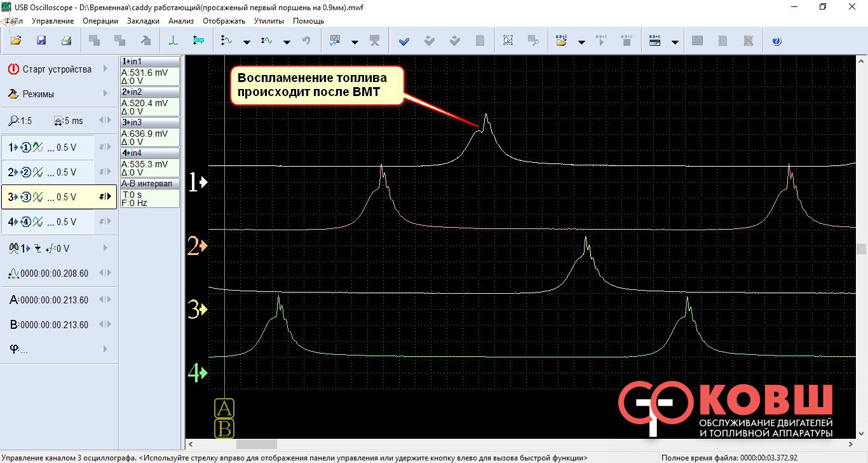Click the green pulse waveform toolbar icon
The height and width of the screenshot is (463, 868).
tap(173, 41)
